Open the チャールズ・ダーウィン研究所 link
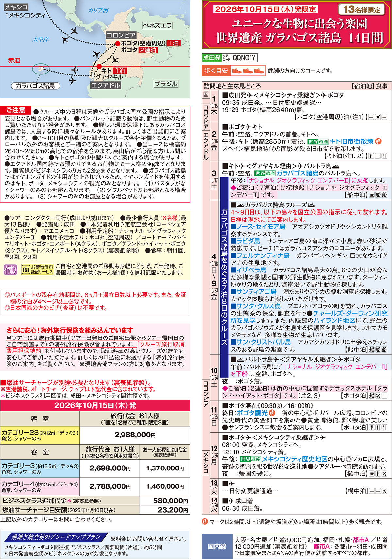Image resolution: width=392 pixels, height=559 pixels. tap(350, 313)
